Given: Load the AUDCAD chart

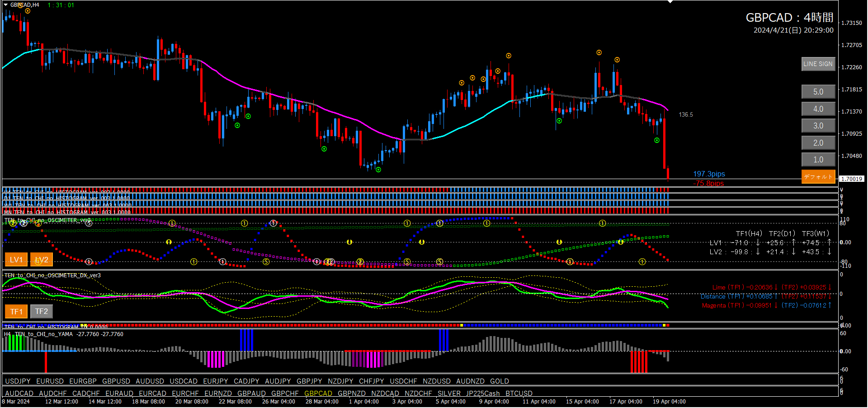Looking at the screenshot, I should [19, 394].
